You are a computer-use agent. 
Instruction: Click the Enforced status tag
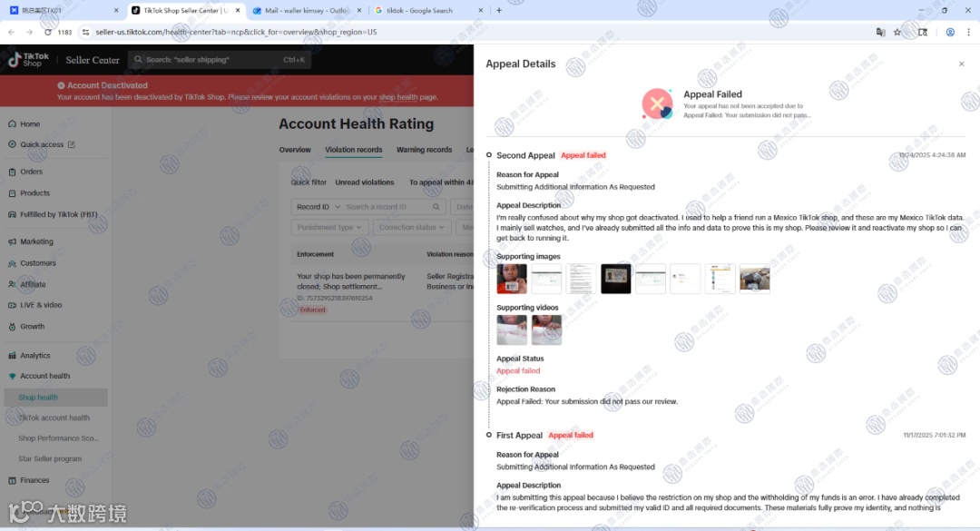point(312,310)
